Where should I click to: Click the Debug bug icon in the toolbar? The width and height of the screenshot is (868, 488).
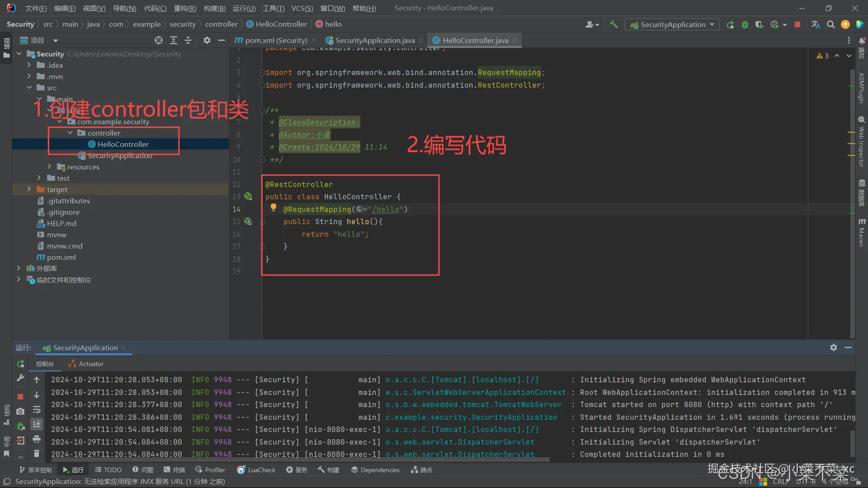click(745, 24)
